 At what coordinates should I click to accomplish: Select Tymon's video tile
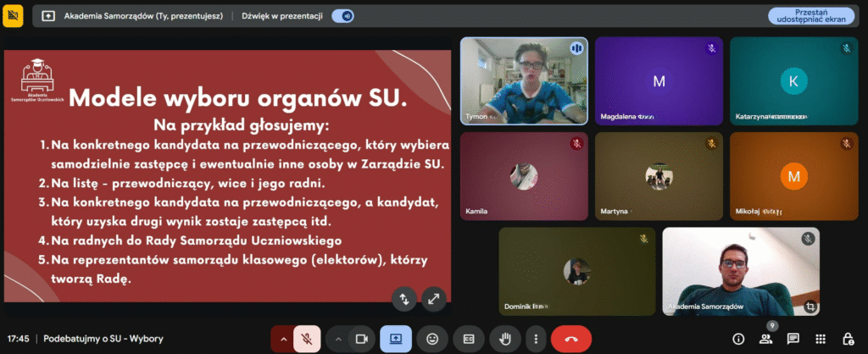[x=524, y=80]
